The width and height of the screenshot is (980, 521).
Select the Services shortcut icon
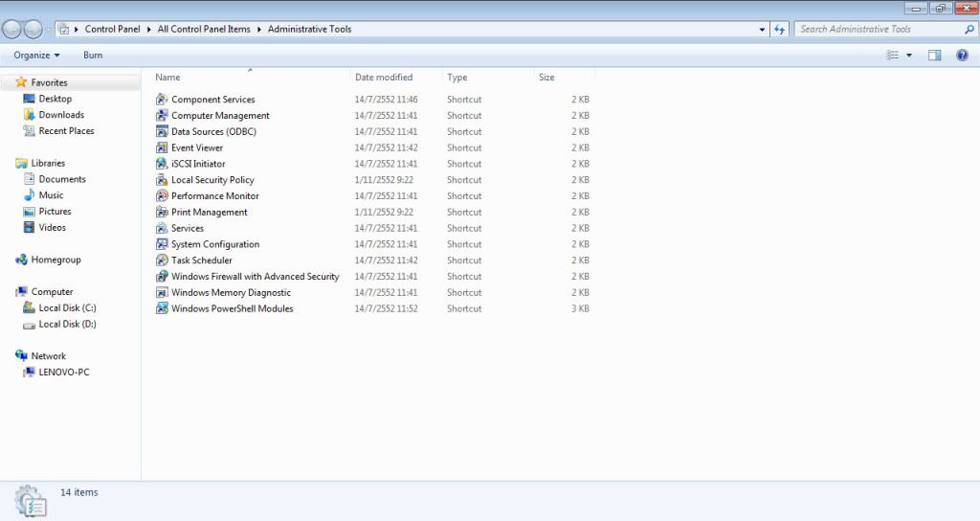pyautogui.click(x=162, y=228)
